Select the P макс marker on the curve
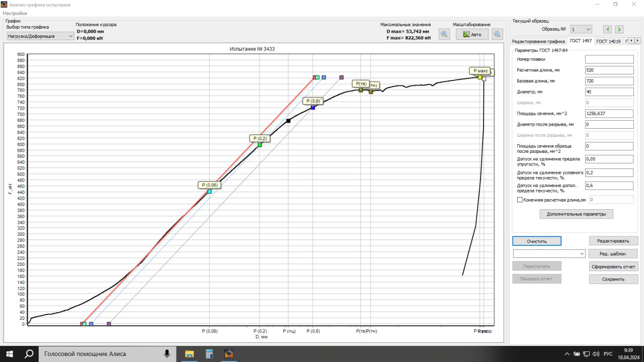 [480, 77]
